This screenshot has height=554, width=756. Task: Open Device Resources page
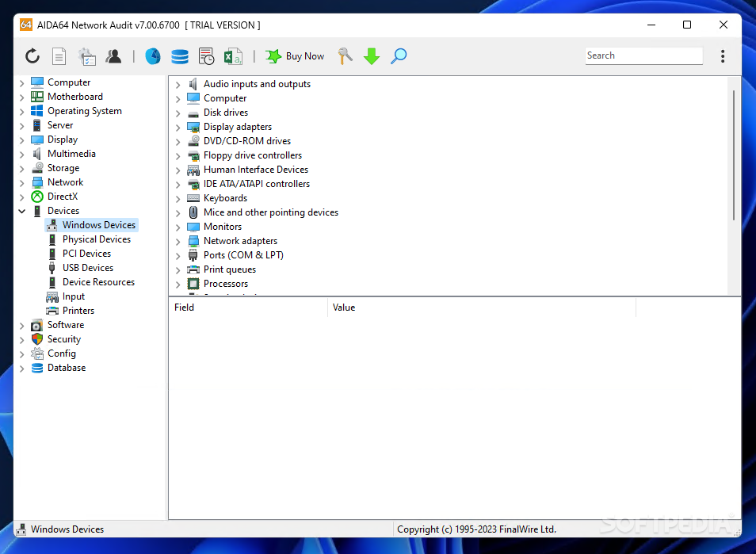[98, 281]
